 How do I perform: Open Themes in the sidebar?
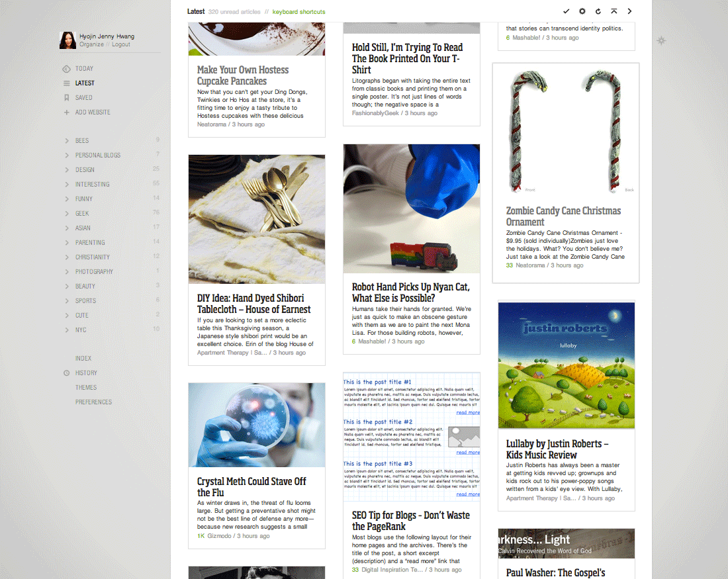[x=86, y=388]
